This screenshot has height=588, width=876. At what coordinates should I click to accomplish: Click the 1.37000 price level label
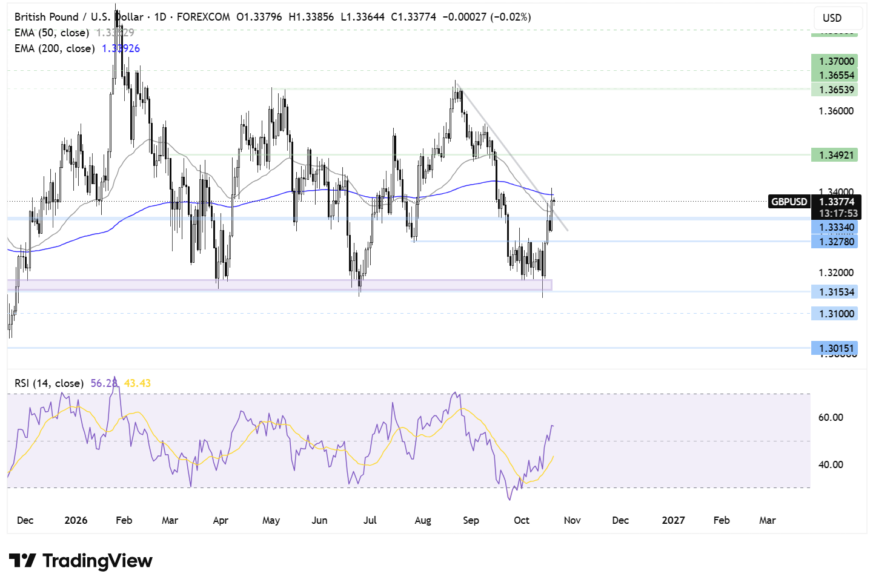pos(836,61)
